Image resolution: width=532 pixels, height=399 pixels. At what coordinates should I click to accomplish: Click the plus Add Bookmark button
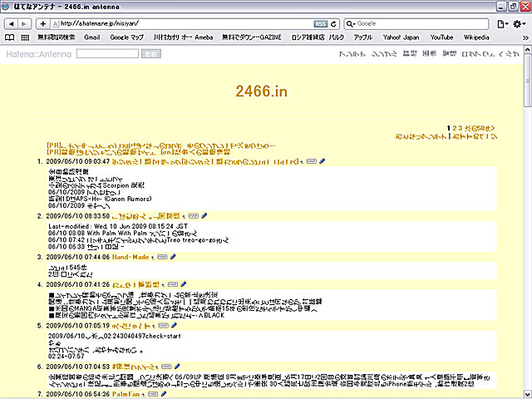point(43,23)
